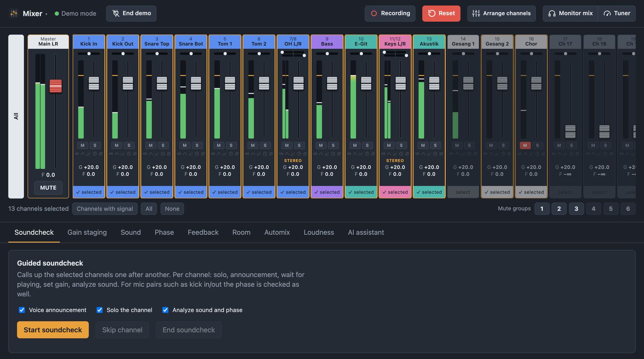Uncheck Solo the channel
The width and height of the screenshot is (644, 359).
pyautogui.click(x=99, y=310)
